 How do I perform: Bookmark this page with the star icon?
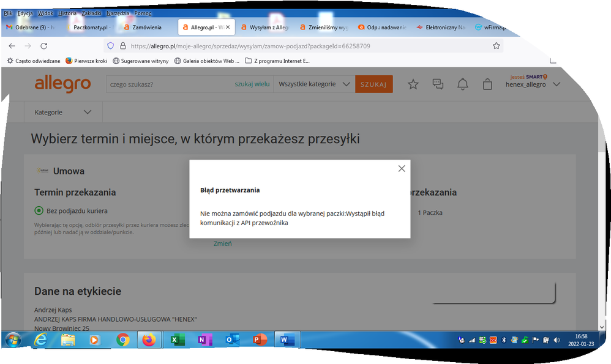[497, 46]
